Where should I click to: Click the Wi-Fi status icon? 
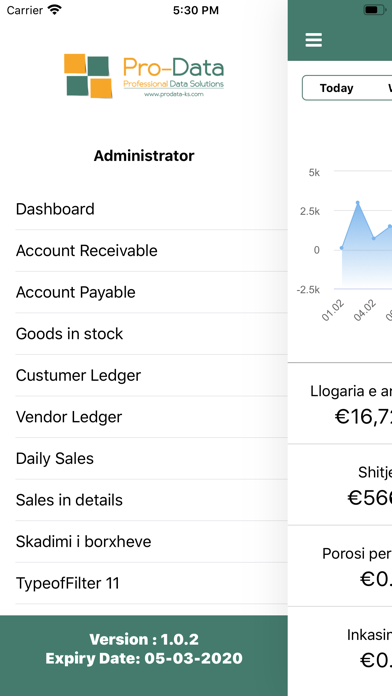[55, 10]
